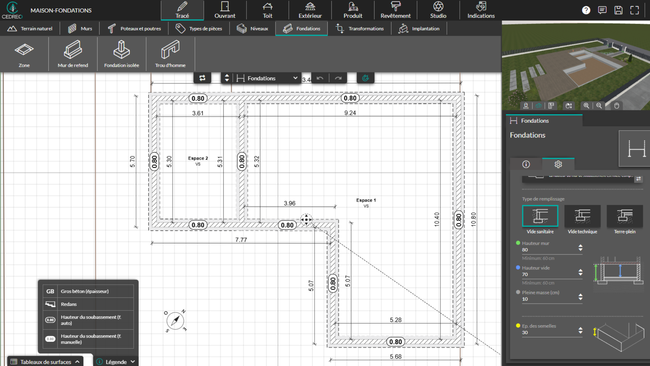Redo the last action
Image resolution: width=650 pixels, height=366 pixels.
point(339,78)
